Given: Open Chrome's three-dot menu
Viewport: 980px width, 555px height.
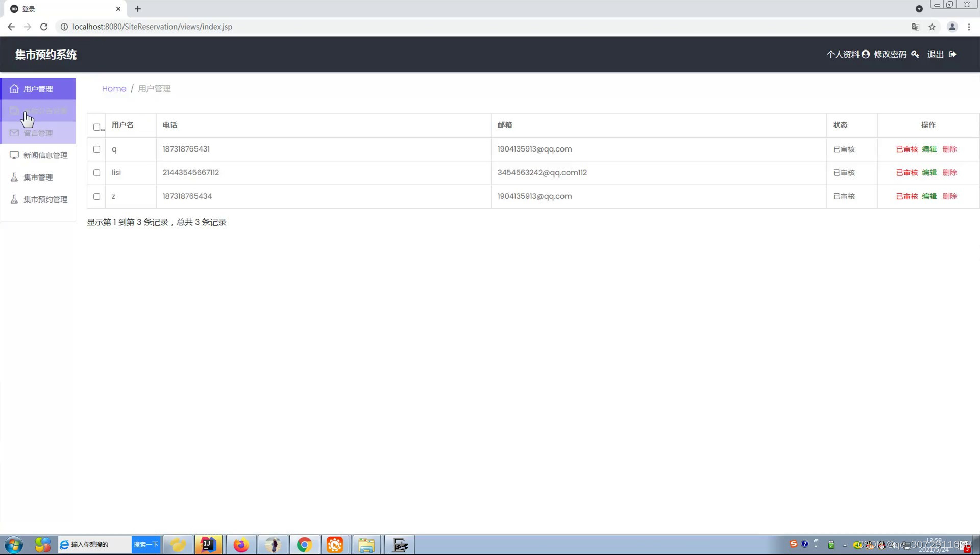Looking at the screenshot, I should pos(969,27).
